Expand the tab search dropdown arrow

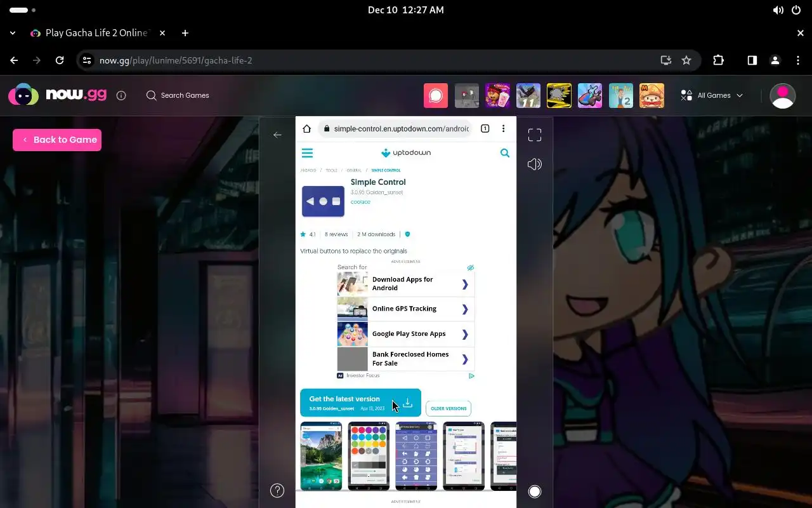[13, 33]
